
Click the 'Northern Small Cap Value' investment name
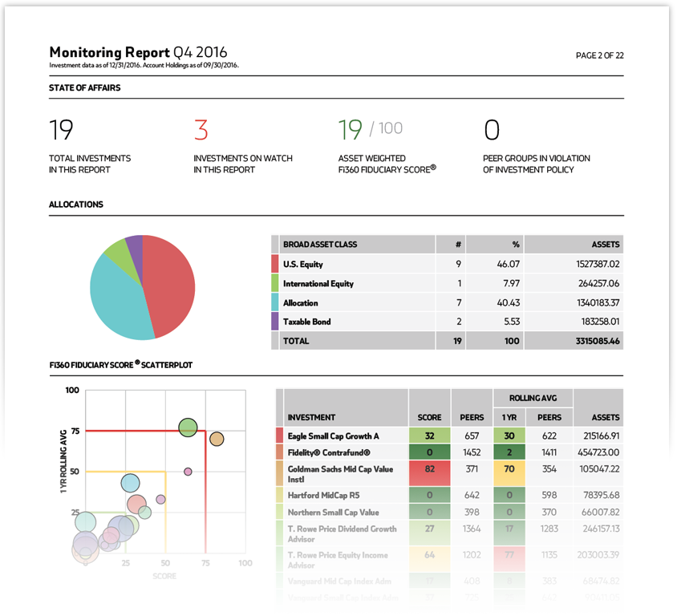pos(334,513)
